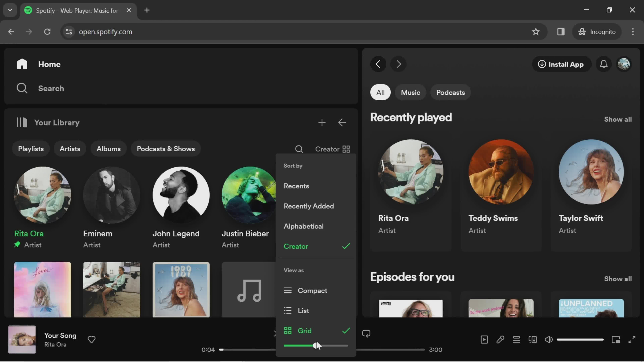Screen dimensions: 644x362
Task: Open the Home icon in sidebar
Action: tap(22, 64)
